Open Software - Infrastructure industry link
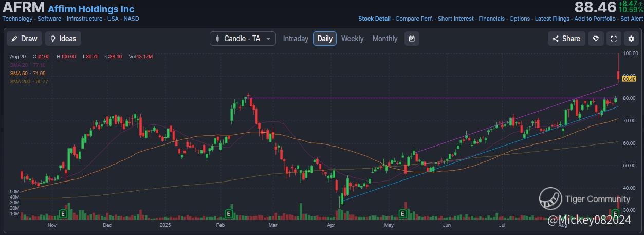Viewport: 644px width, 235px height. pos(70,19)
